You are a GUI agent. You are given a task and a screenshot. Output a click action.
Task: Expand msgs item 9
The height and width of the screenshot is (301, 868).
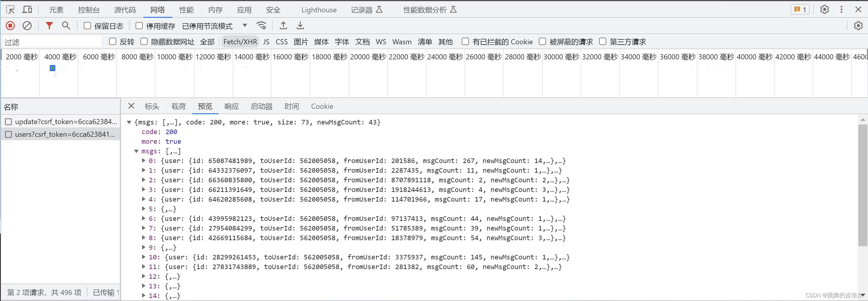pyautogui.click(x=144, y=247)
